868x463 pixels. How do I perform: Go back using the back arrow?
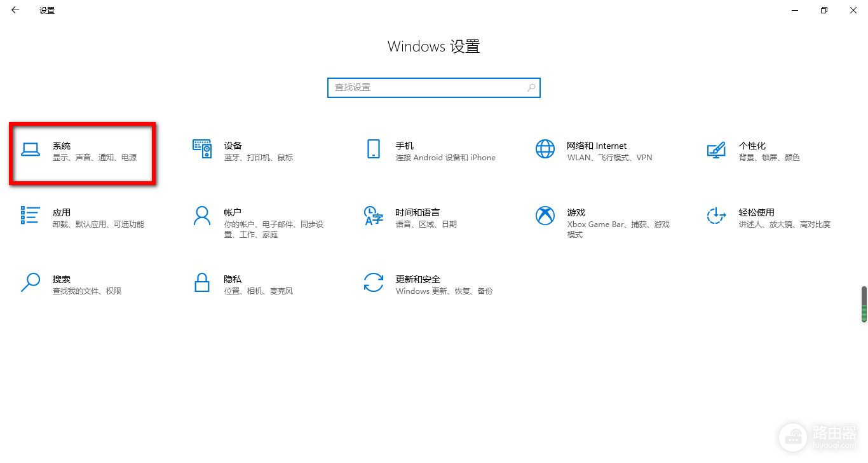15,10
